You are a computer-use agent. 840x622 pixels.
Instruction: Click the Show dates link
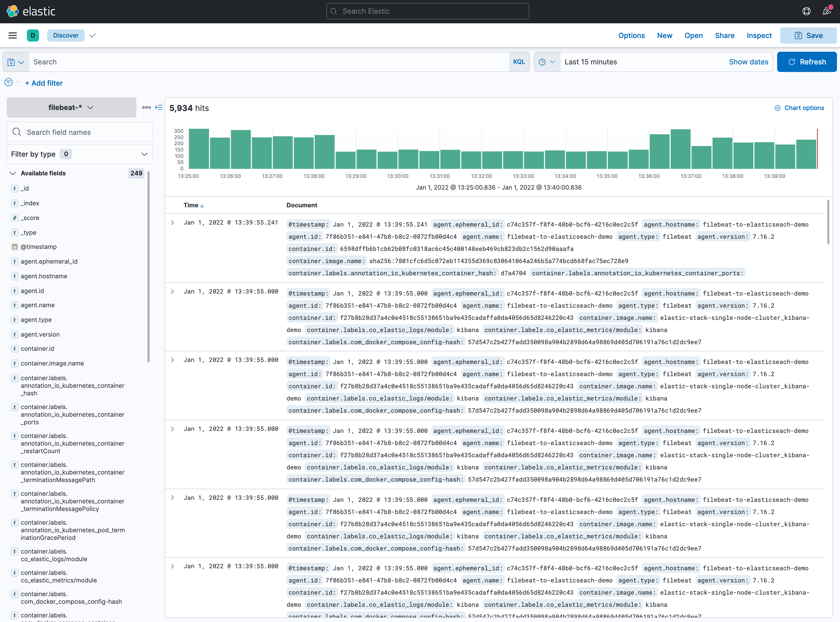click(x=748, y=62)
